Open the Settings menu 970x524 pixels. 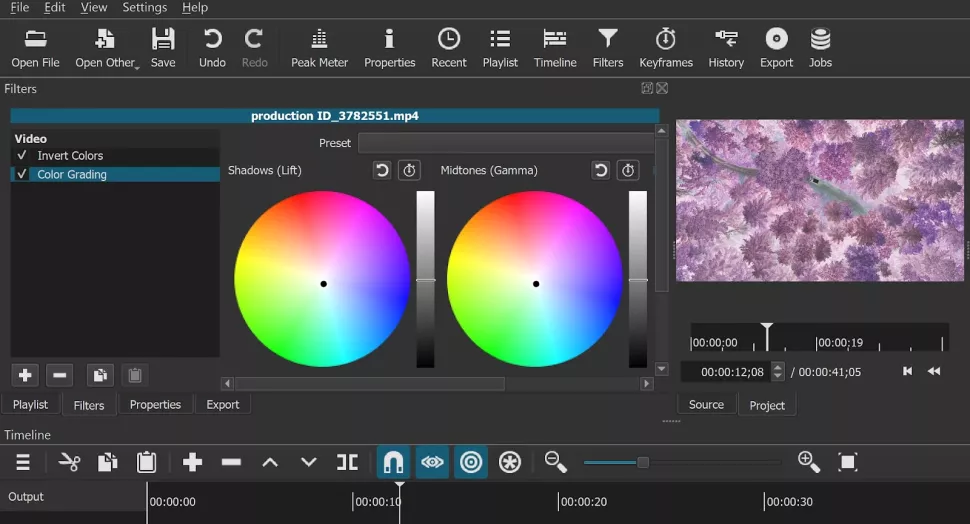144,8
